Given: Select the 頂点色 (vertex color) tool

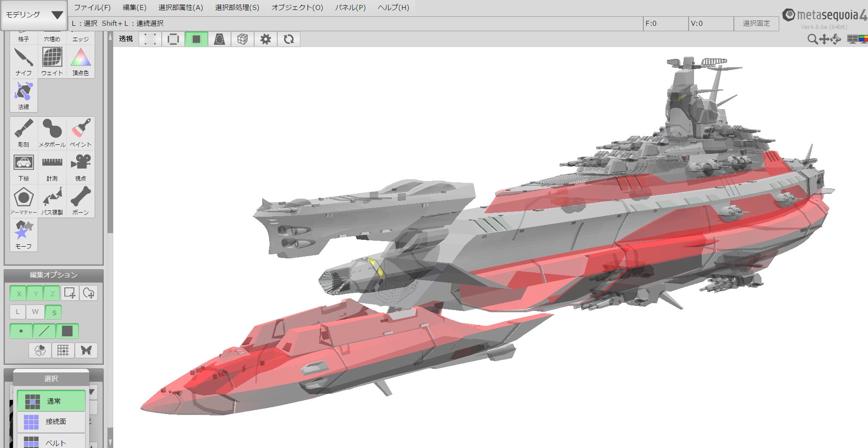Looking at the screenshot, I should (x=81, y=62).
